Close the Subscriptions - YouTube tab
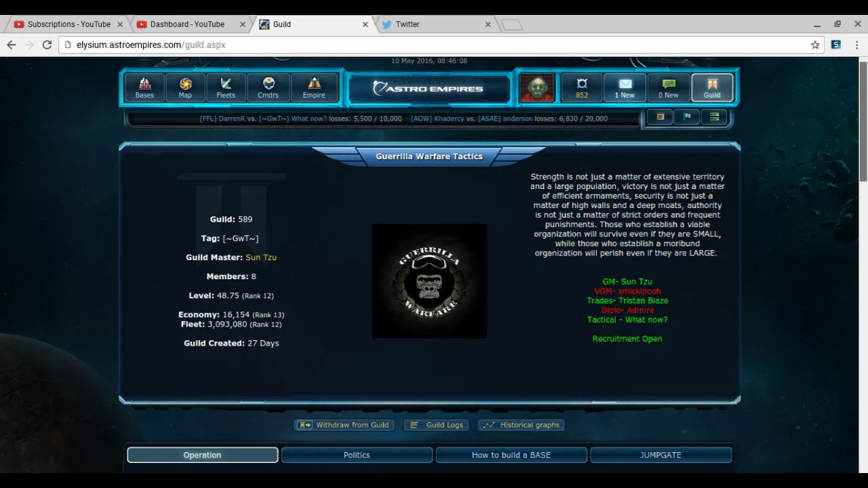The image size is (868, 488). click(120, 24)
